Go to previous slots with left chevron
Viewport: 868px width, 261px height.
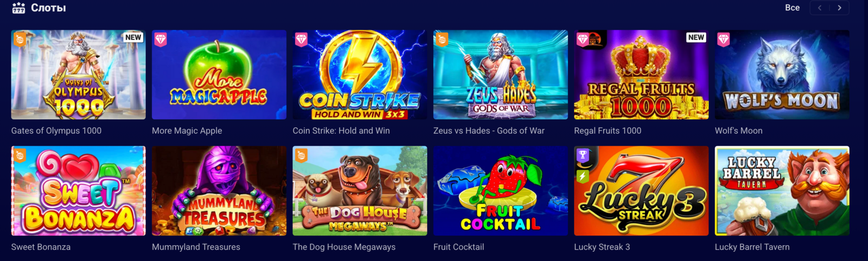tap(820, 8)
